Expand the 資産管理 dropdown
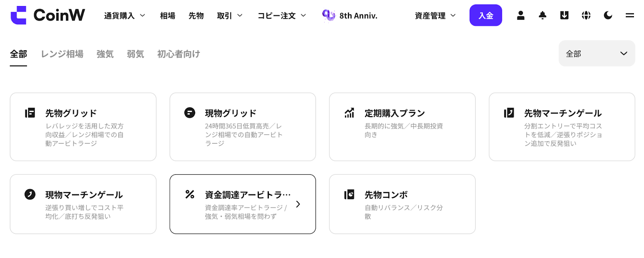Viewport: 644px width, 258px height. coord(435,16)
